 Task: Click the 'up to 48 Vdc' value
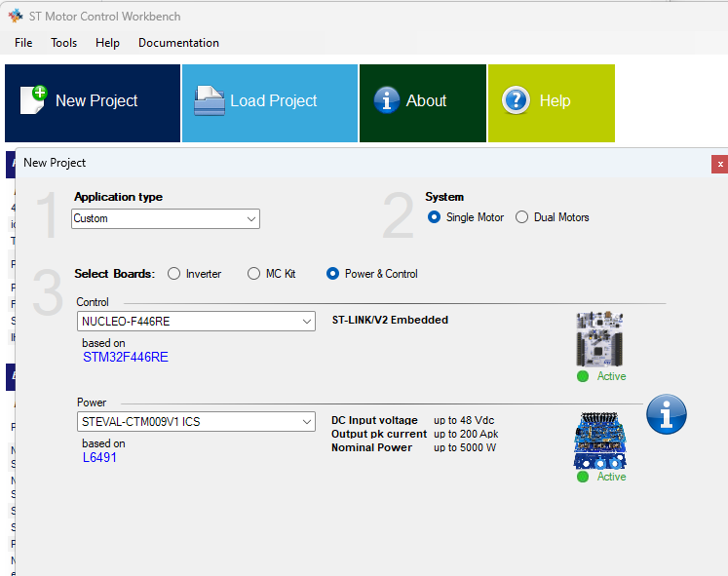tap(464, 420)
